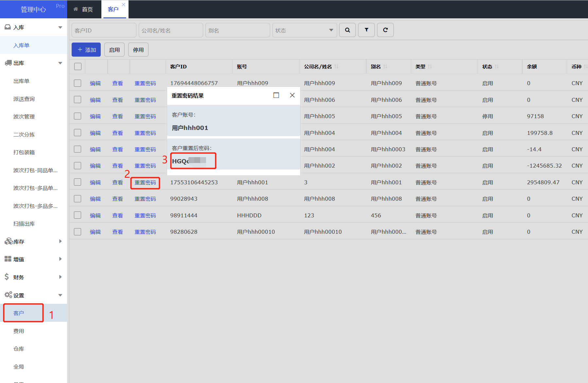Check the row with ID 98280628
Screen dimensions: 588x383
coord(78,232)
